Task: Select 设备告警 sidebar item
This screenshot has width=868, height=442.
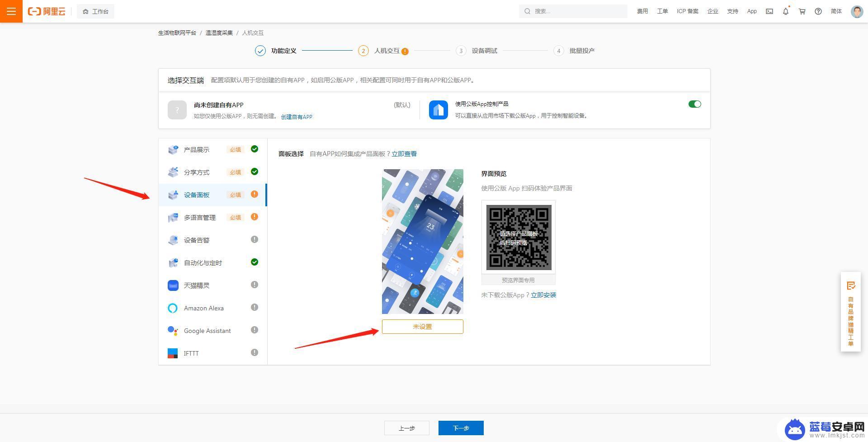Action: tap(212, 240)
